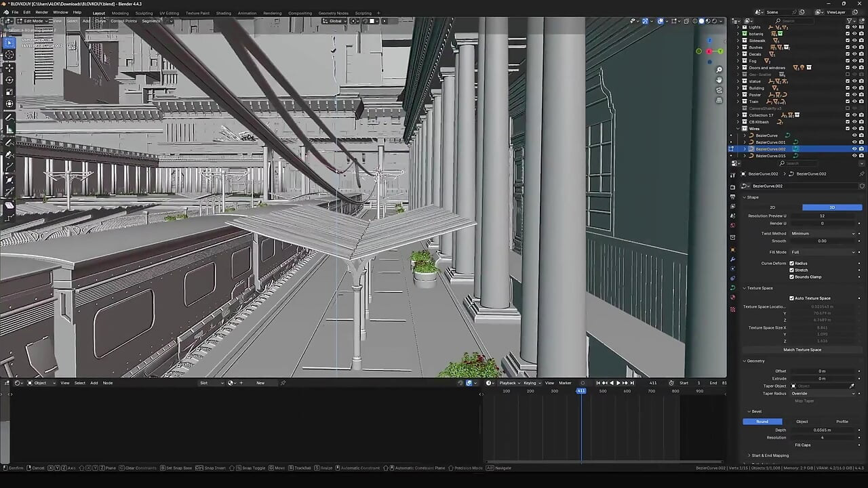Open the Render menu in the top bar
The width and height of the screenshot is (868, 488).
point(42,13)
